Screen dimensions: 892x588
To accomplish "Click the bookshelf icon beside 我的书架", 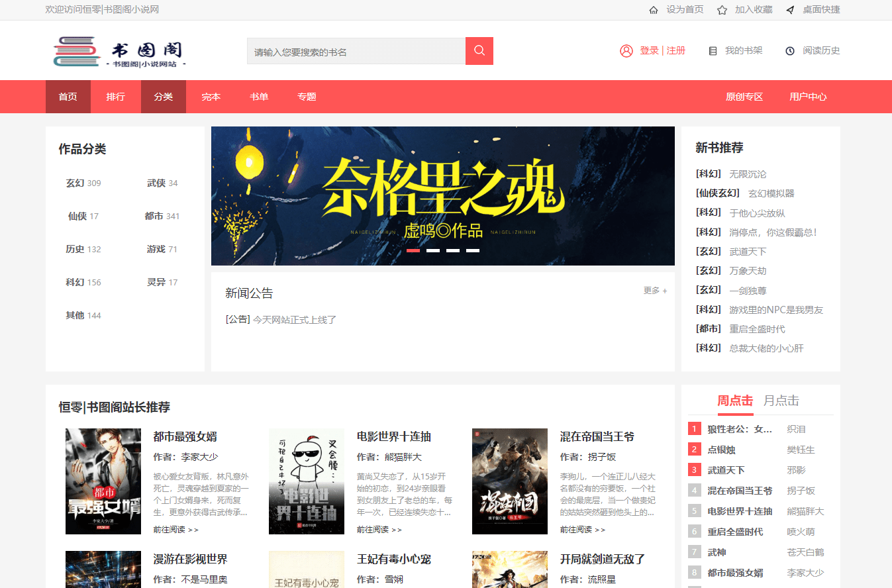I will (713, 51).
